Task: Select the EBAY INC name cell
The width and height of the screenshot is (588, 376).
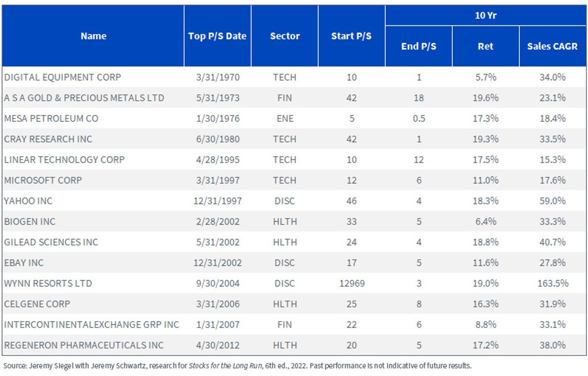Action: [x=24, y=262]
